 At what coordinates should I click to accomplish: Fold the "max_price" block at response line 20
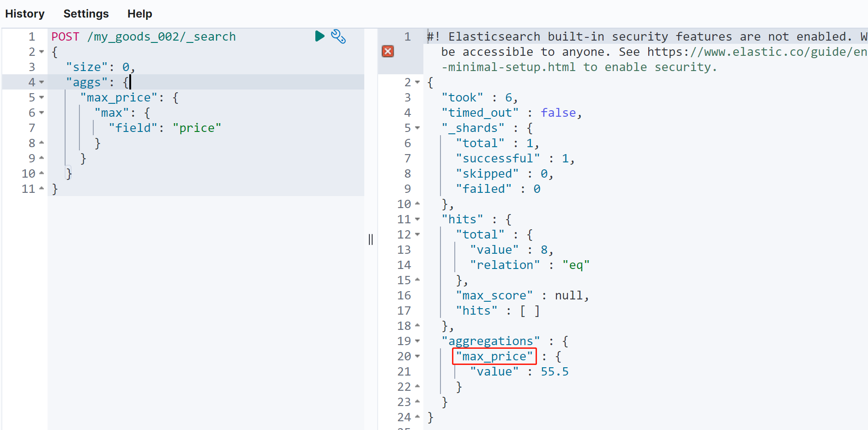(x=417, y=356)
